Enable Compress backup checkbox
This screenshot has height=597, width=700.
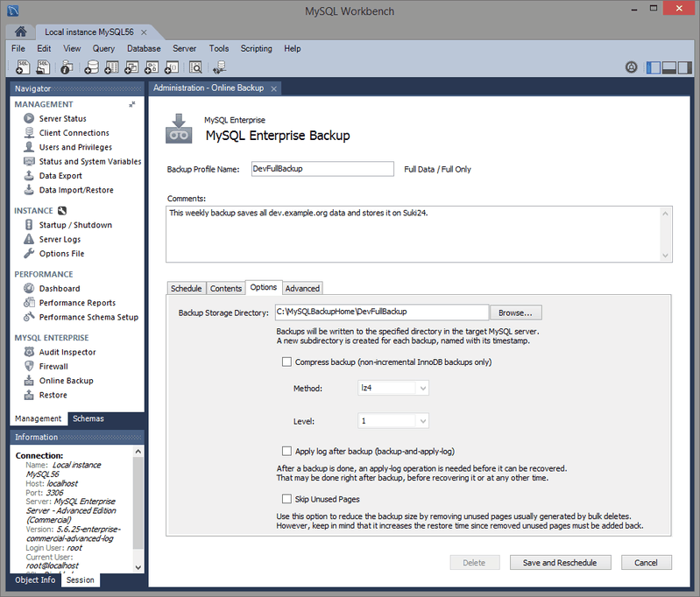click(286, 362)
